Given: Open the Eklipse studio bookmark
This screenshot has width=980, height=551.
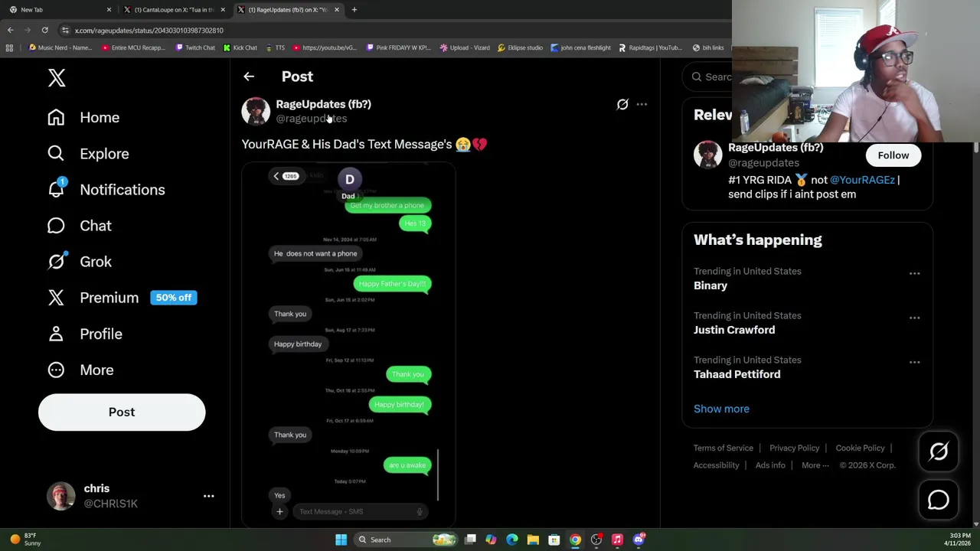Looking at the screenshot, I should click(521, 47).
